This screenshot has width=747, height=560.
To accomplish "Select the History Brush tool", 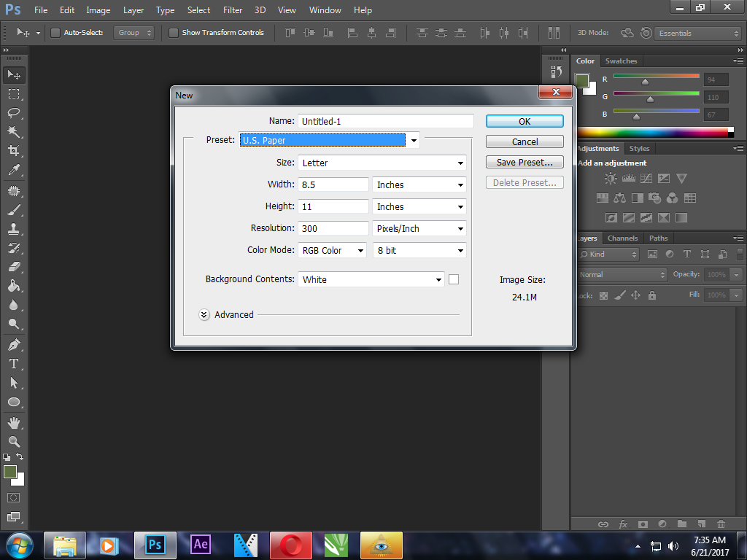I will tap(14, 248).
